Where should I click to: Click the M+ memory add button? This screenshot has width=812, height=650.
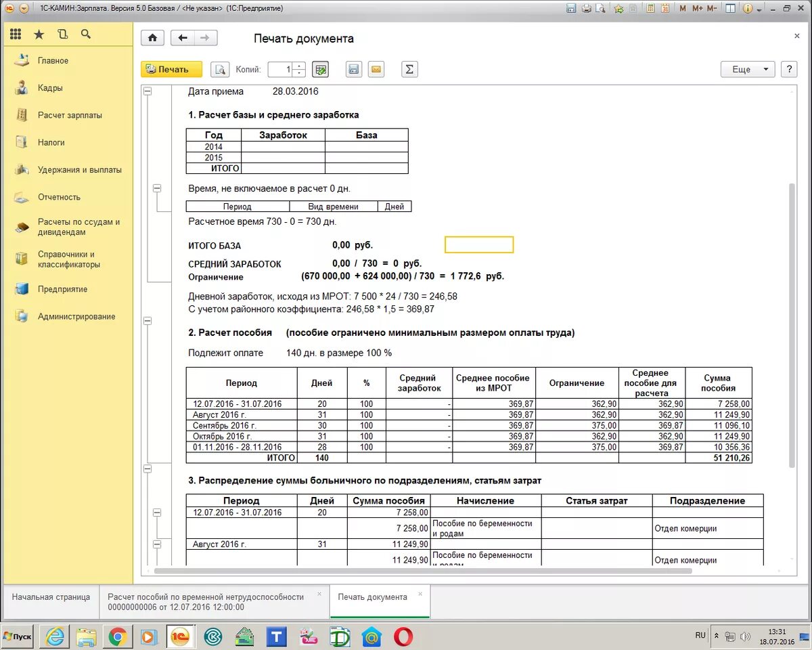[x=697, y=9]
